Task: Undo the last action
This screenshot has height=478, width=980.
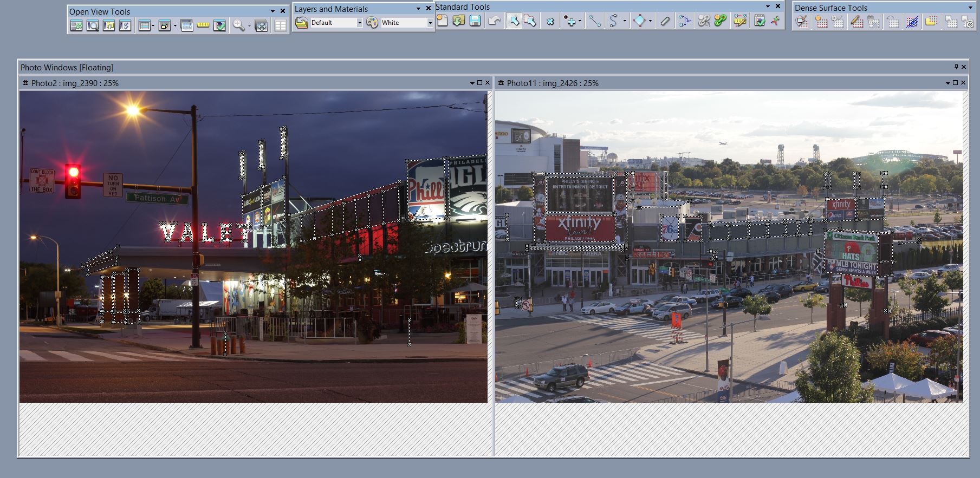Action: click(x=494, y=21)
